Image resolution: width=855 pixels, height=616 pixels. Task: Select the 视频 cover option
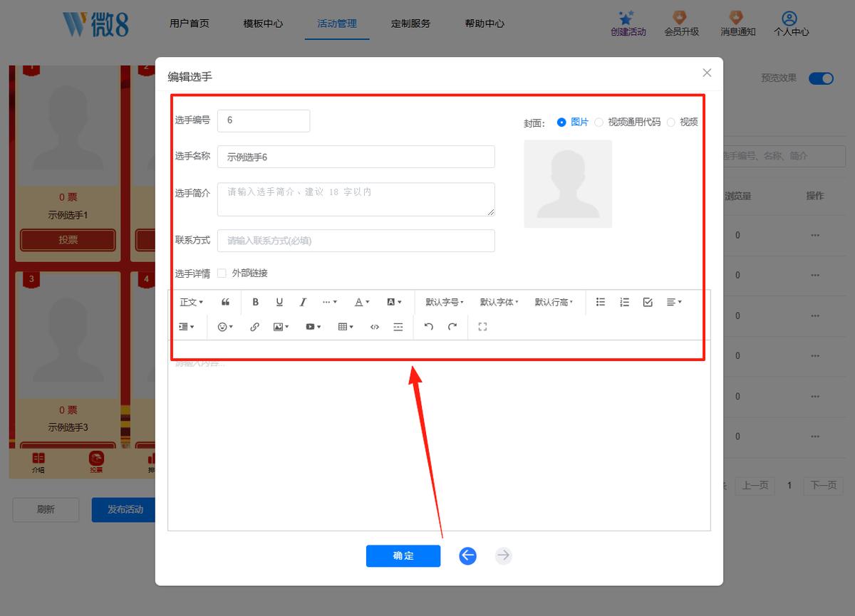[682, 122]
